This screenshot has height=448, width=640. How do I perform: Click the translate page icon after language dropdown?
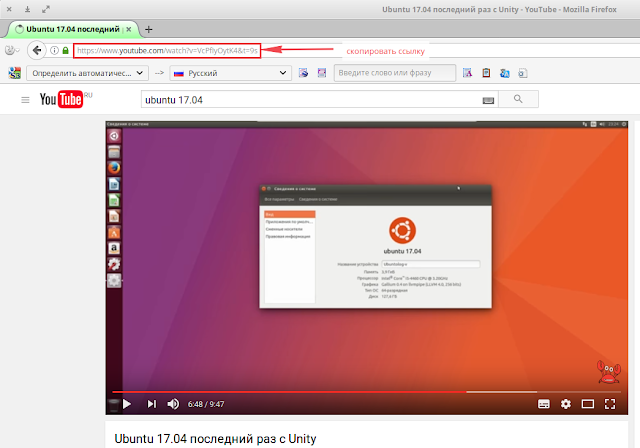[303, 73]
